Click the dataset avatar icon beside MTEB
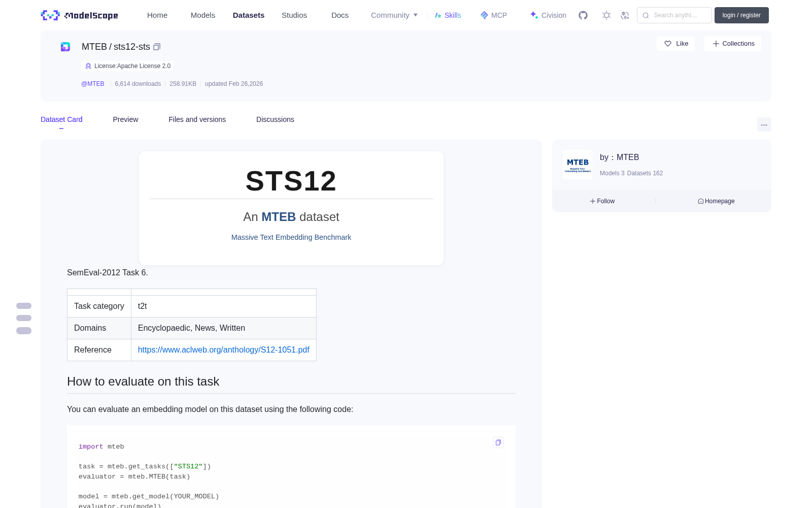 point(65,47)
